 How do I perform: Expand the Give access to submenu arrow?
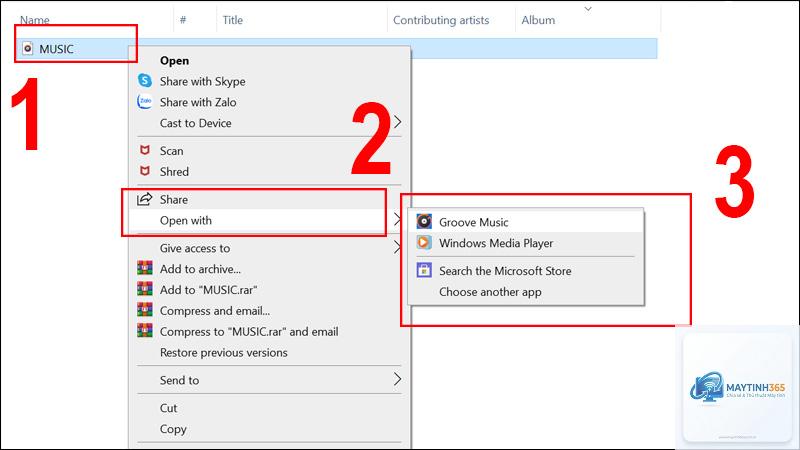pyautogui.click(x=397, y=247)
